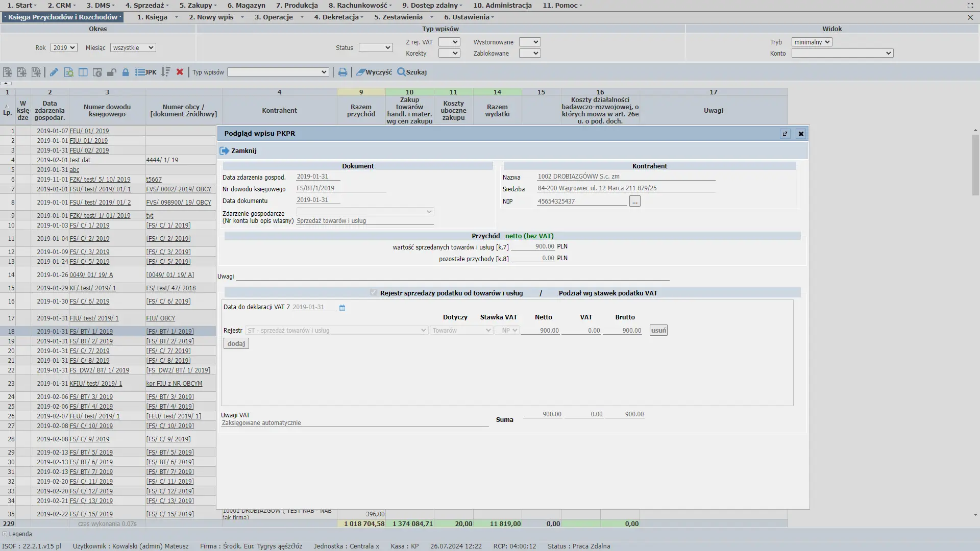Open the FS/ BT/ 2/ 2019 document link
This screenshot has height=551, width=980.
(91, 341)
